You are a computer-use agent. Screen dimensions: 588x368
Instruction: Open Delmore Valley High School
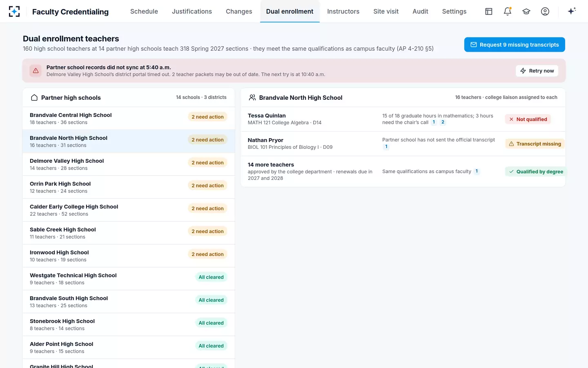point(129,164)
